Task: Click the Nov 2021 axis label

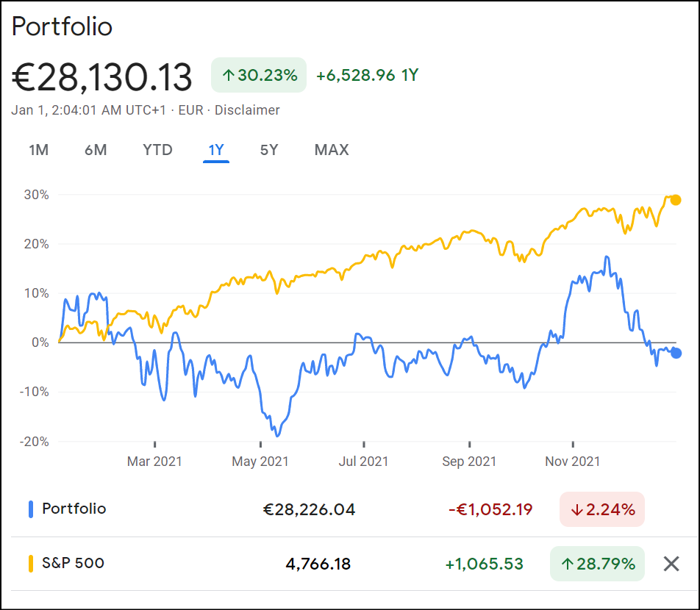Action: pyautogui.click(x=573, y=462)
